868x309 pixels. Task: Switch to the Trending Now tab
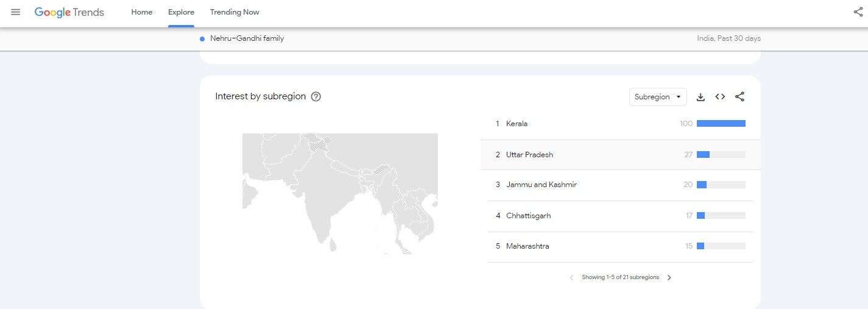(235, 12)
